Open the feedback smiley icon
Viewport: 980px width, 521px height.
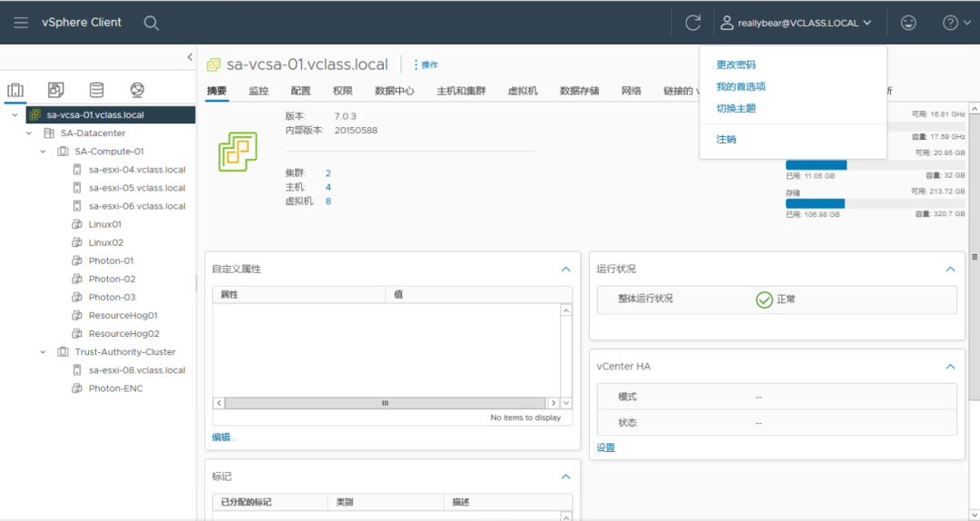pos(908,23)
